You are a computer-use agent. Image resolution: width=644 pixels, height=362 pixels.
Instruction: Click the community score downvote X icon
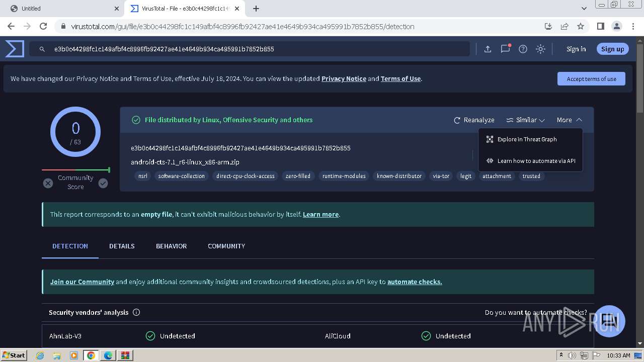click(x=48, y=184)
